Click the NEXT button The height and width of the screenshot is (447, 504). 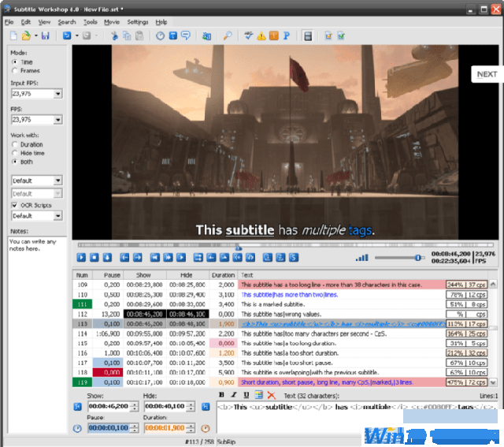pyautogui.click(x=487, y=74)
